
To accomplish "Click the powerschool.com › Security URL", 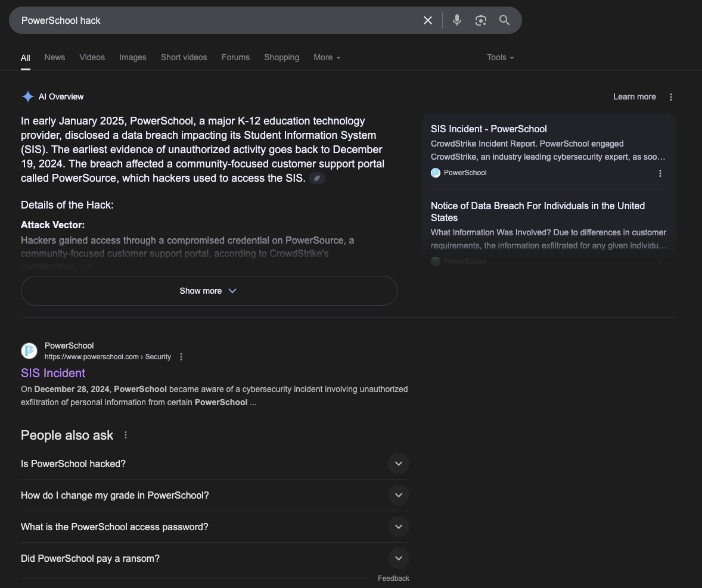I will [x=107, y=357].
